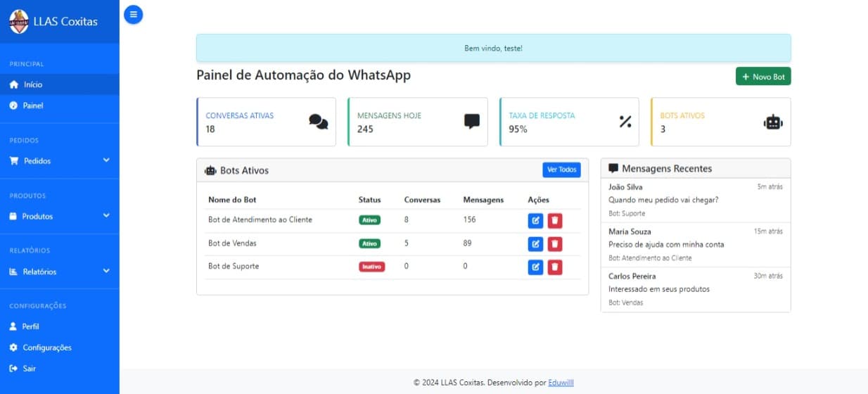Open the Eduwilll developer link

[x=561, y=383]
